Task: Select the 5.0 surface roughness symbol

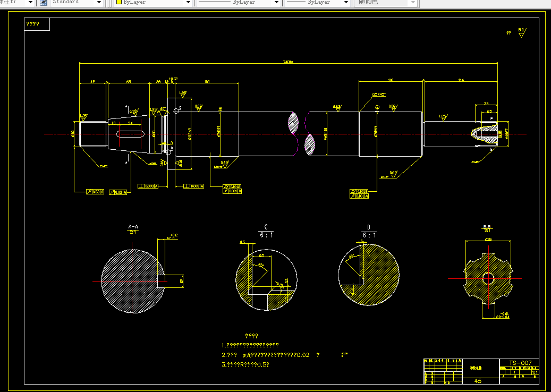Action: click(522, 32)
